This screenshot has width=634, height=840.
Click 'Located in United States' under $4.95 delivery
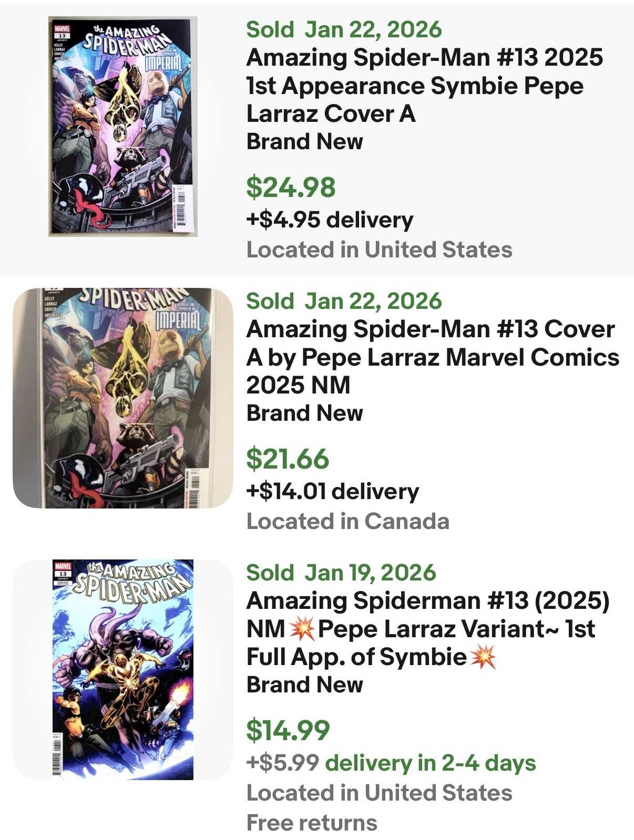379,250
